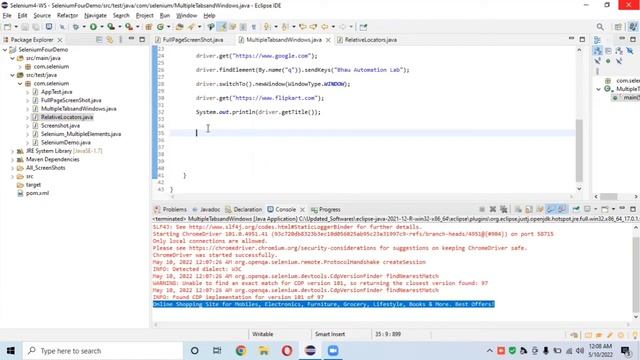Toggle Show Console on standard output
The image size is (640, 360).
click(551, 209)
